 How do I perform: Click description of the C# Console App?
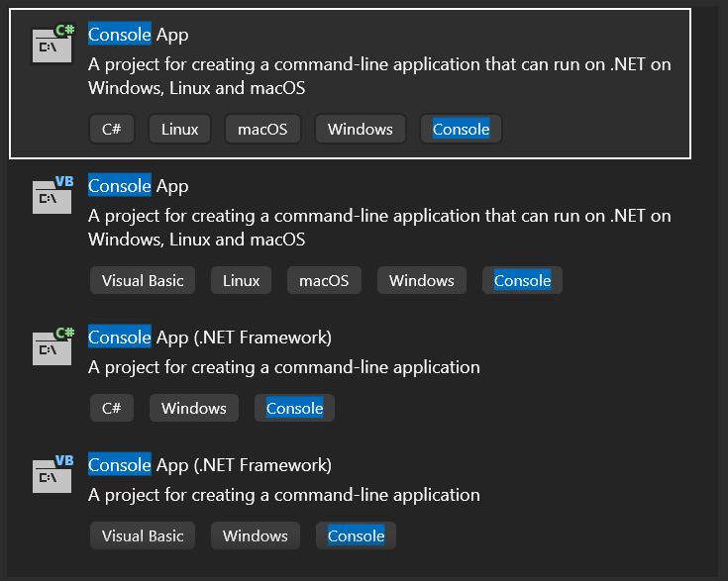pos(379,76)
